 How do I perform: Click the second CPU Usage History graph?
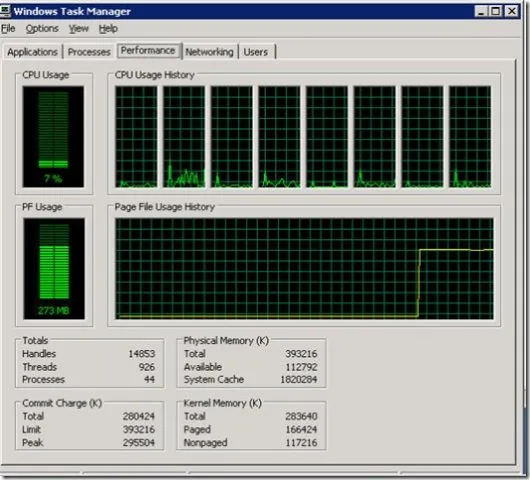(x=184, y=137)
